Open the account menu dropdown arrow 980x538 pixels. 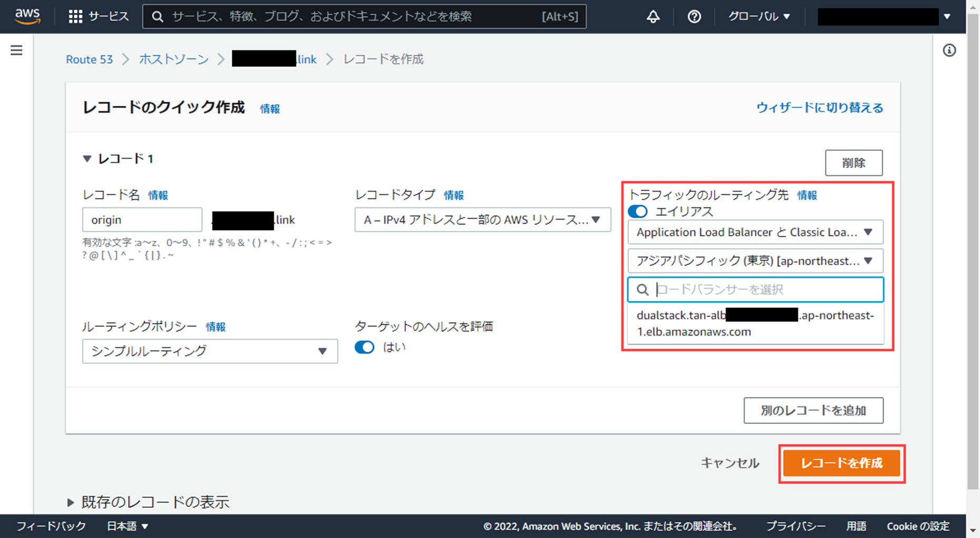click(947, 16)
